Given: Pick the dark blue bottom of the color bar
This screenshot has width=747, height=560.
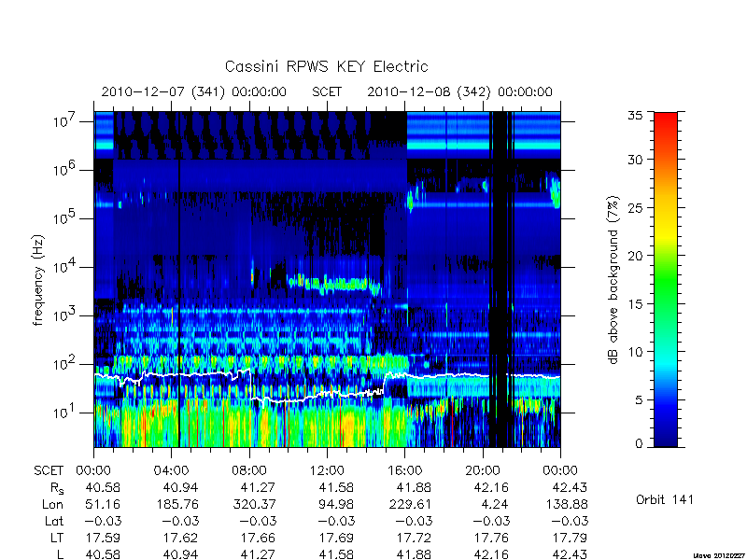Looking at the screenshot, I should click(x=666, y=438).
